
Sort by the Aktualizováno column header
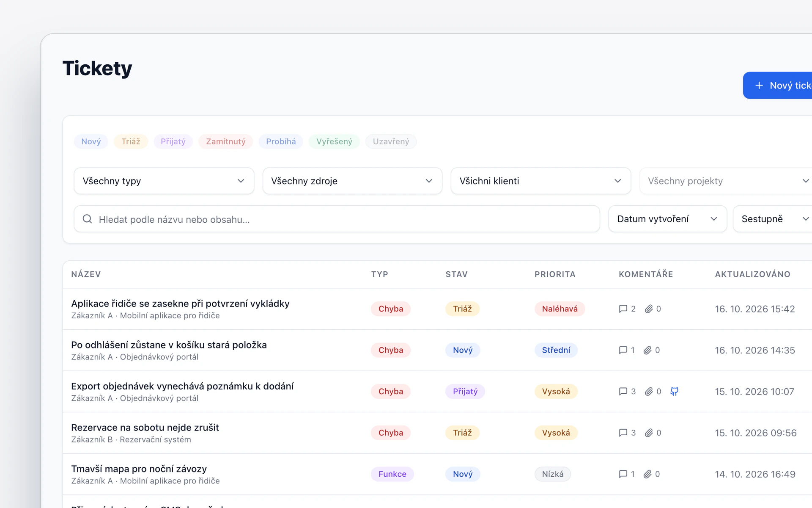coord(753,274)
